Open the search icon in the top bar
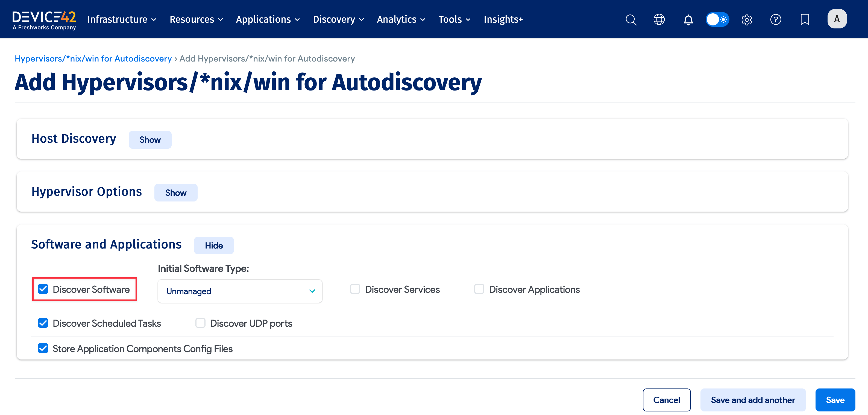Viewport: 868px width, 415px height. click(x=631, y=19)
